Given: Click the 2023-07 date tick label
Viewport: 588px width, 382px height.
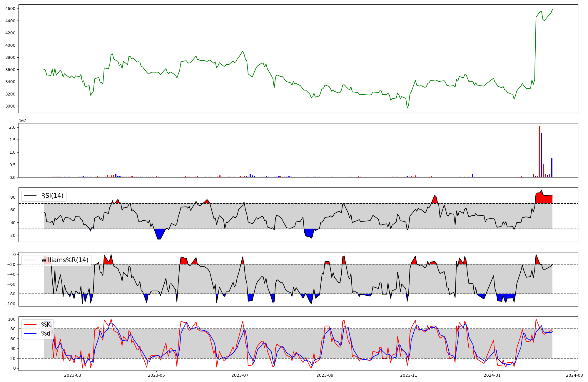Looking at the screenshot, I should 240,375.
